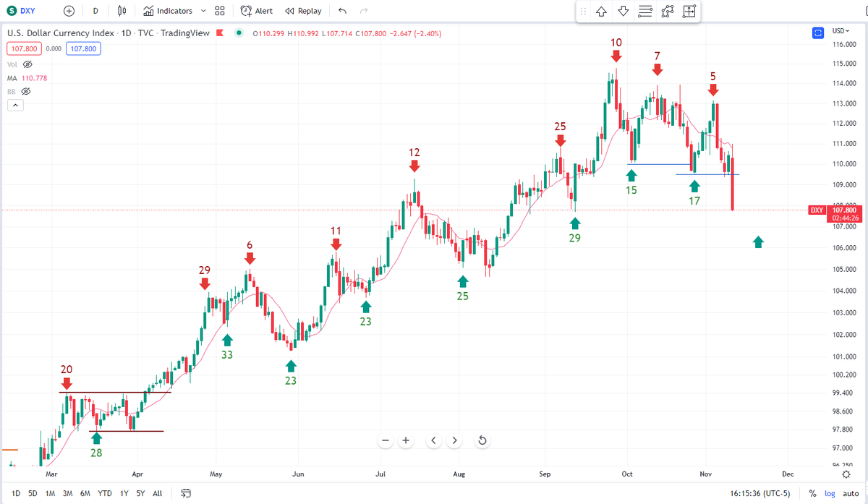Select the red arrow marked 12
The width and height of the screenshot is (868, 504).
coord(414,166)
